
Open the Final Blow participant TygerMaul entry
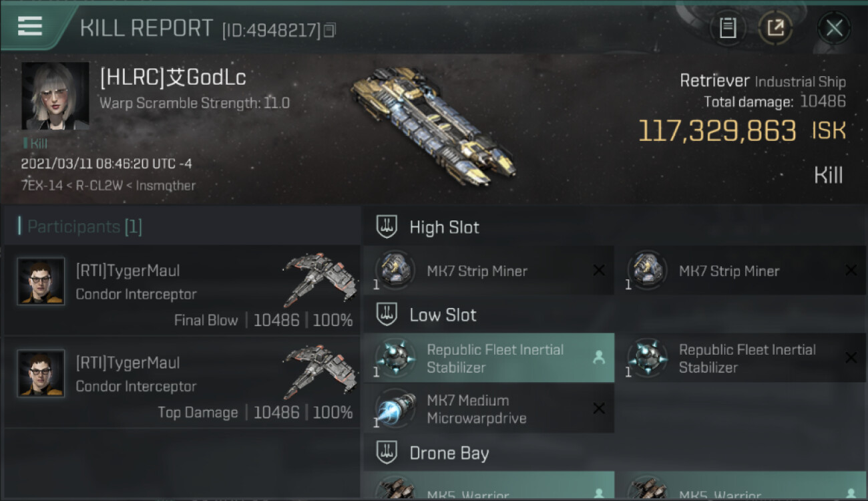pos(182,290)
